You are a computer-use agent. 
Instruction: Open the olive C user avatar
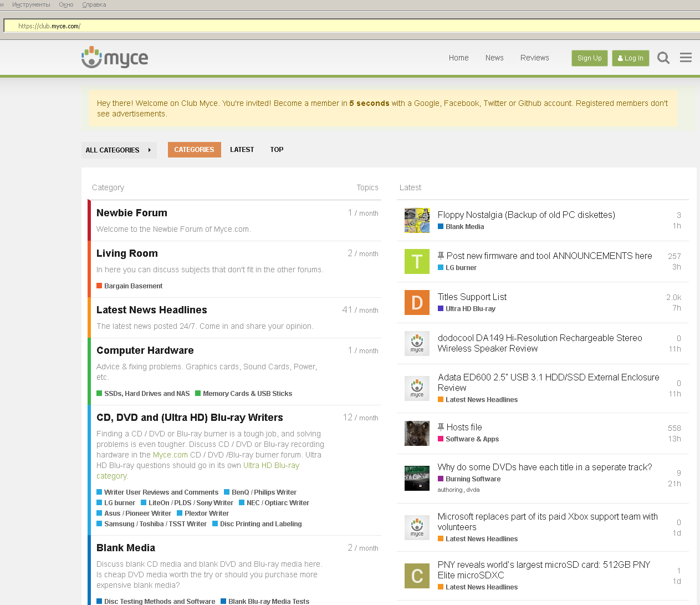[x=417, y=576]
